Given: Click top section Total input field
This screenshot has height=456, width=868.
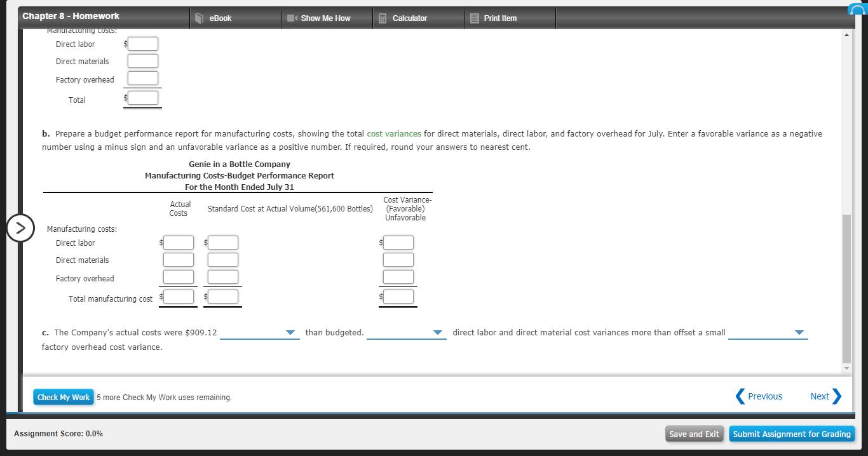Looking at the screenshot, I should coord(143,98).
